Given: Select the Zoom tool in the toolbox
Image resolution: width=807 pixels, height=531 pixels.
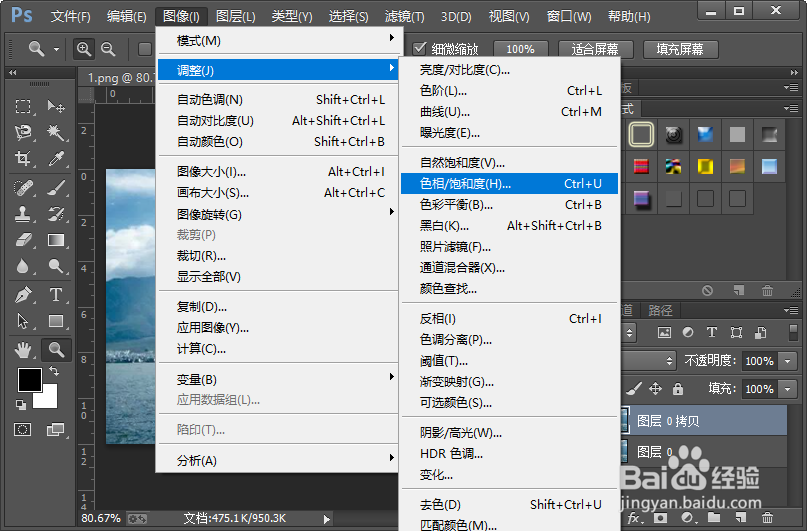Looking at the screenshot, I should tap(56, 350).
